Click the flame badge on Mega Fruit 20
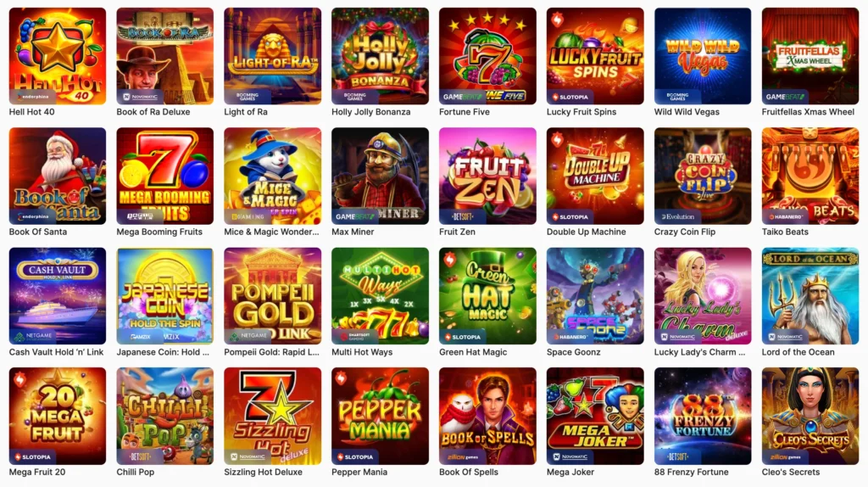 pyautogui.click(x=20, y=379)
